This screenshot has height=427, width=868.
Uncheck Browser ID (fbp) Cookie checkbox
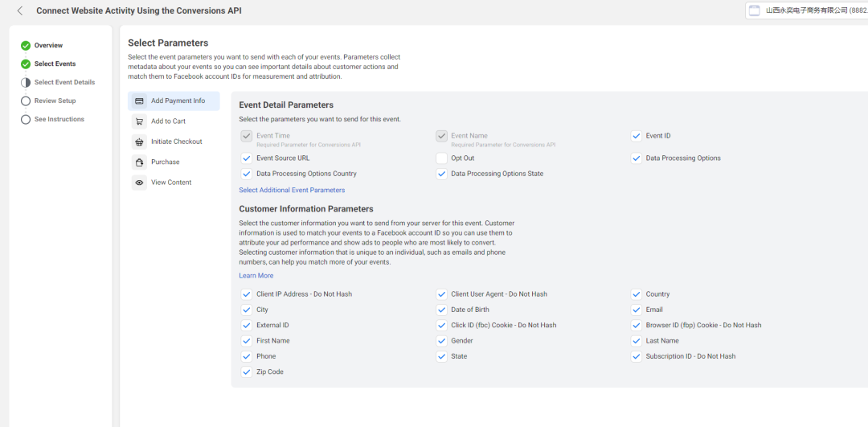point(636,325)
